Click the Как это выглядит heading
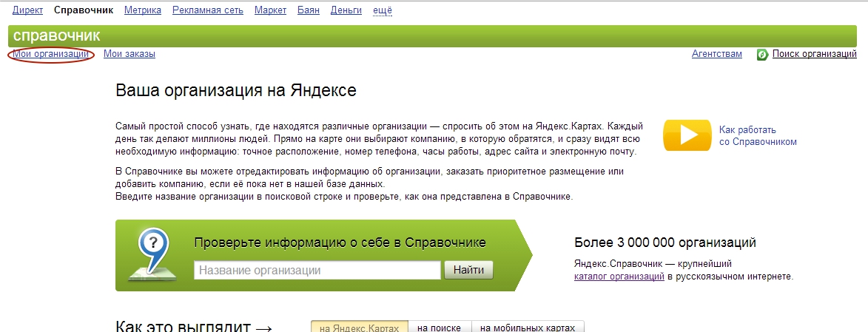The width and height of the screenshot is (868, 332). point(194,326)
